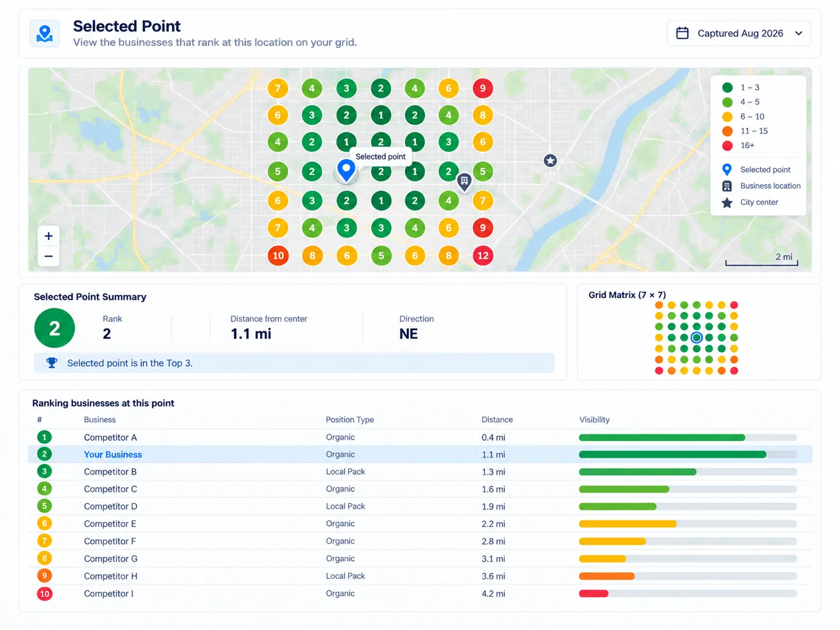The width and height of the screenshot is (840, 630).
Task: Click Local Pack in the Competitor D row
Action: (346, 506)
